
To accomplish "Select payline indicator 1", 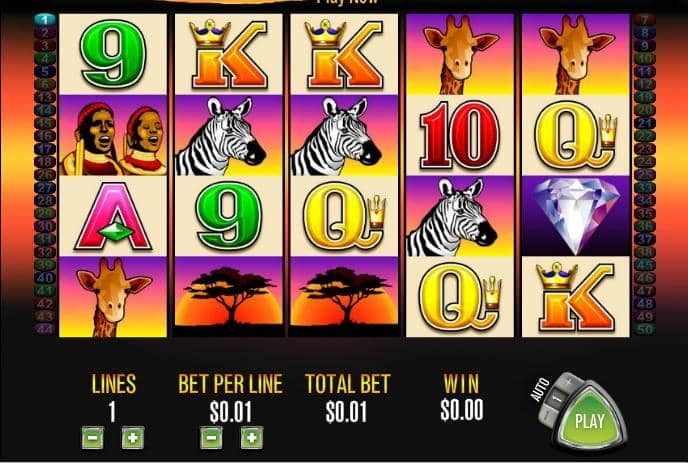I will tap(45, 19).
